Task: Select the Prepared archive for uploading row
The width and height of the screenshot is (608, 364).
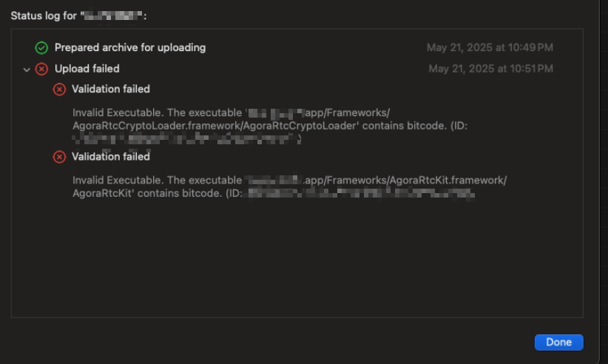Action: point(294,47)
